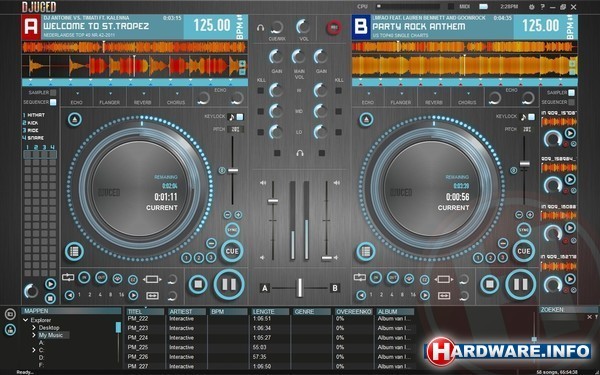Pause deck A playback
Screen dimensions: 600x375
229,284
